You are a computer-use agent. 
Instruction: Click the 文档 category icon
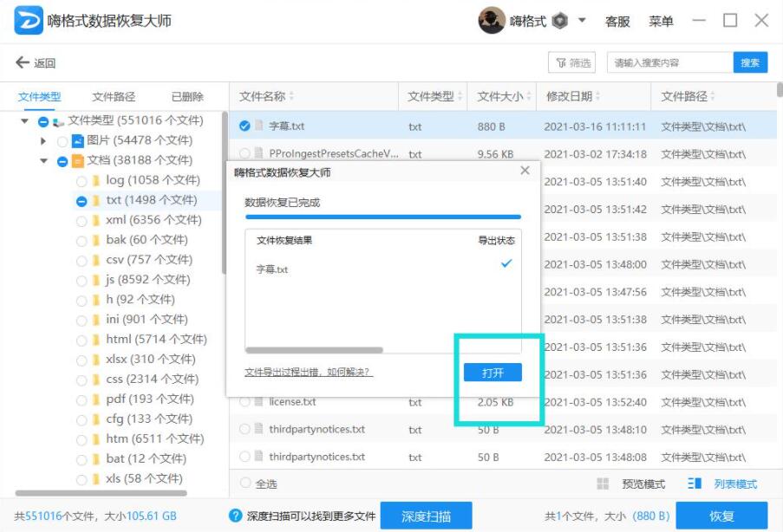point(77,161)
